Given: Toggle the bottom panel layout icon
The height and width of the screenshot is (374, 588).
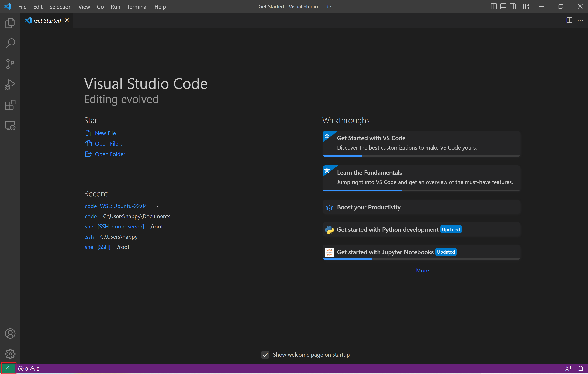Looking at the screenshot, I should pyautogui.click(x=503, y=7).
